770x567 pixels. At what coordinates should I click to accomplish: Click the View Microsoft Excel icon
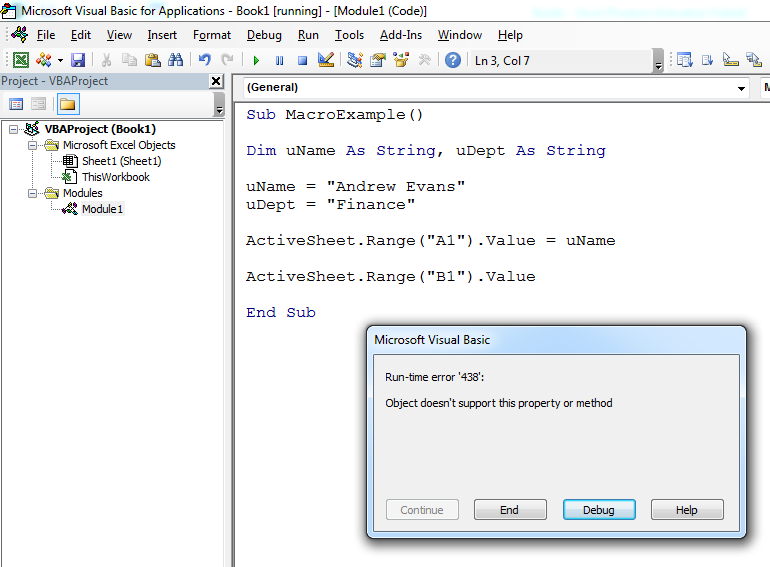click(x=21, y=60)
